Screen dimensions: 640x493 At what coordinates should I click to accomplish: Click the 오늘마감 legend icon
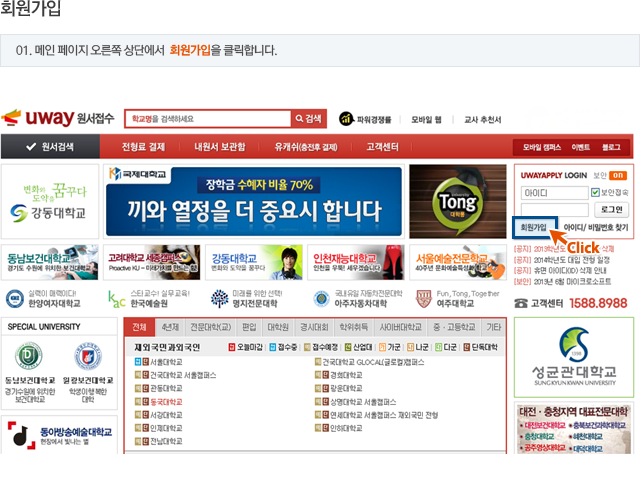(231, 347)
